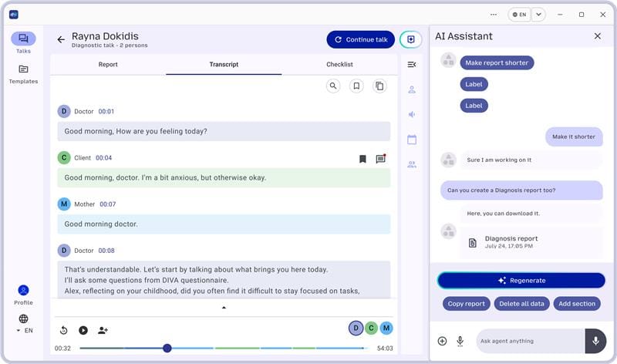
Task: Click the microphone icon beside the plus
Action: tap(460, 341)
